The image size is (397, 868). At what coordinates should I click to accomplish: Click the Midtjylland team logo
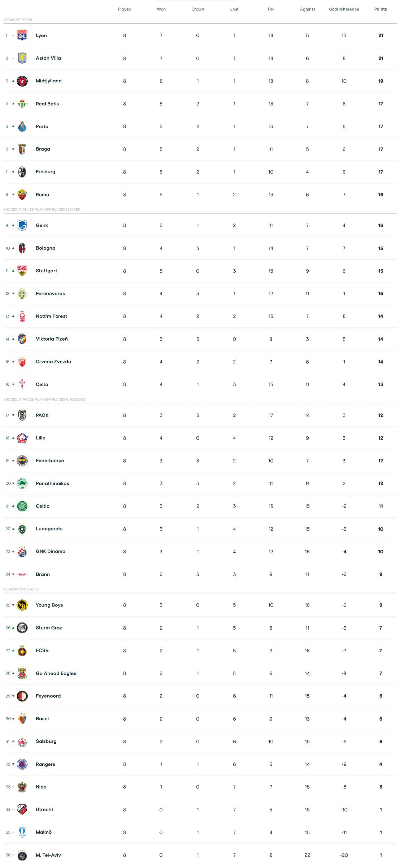22,81
